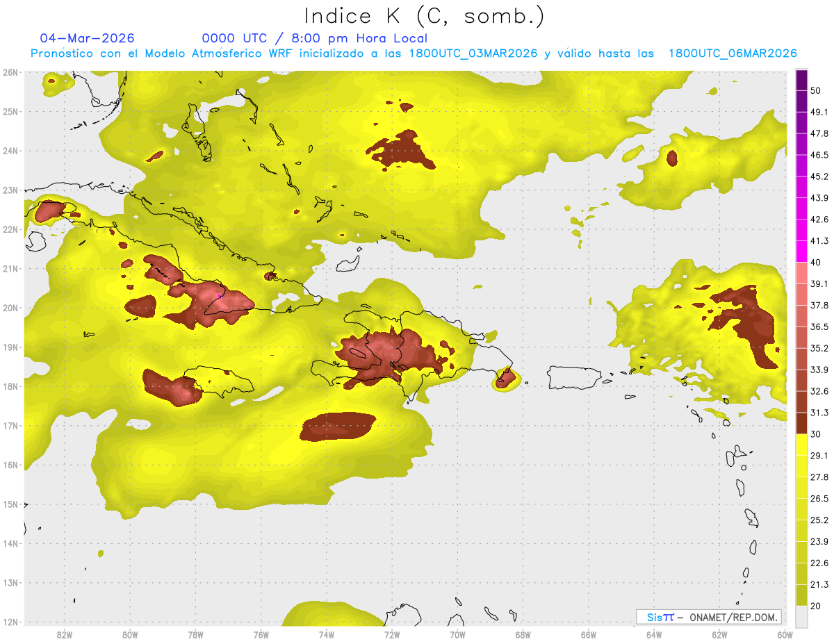
Task: Click the latitude axis label "16N"
Action: tap(10, 465)
